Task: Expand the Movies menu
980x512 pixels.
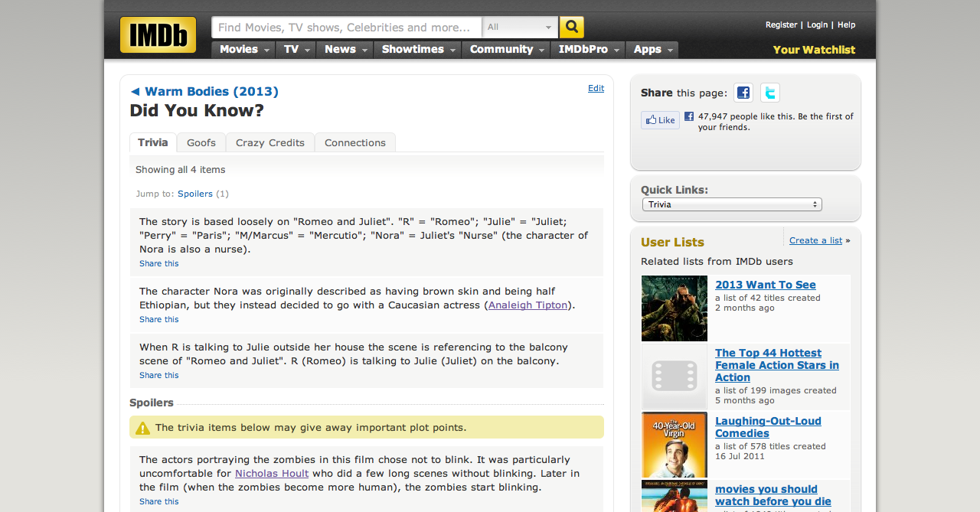Action: tap(243, 49)
